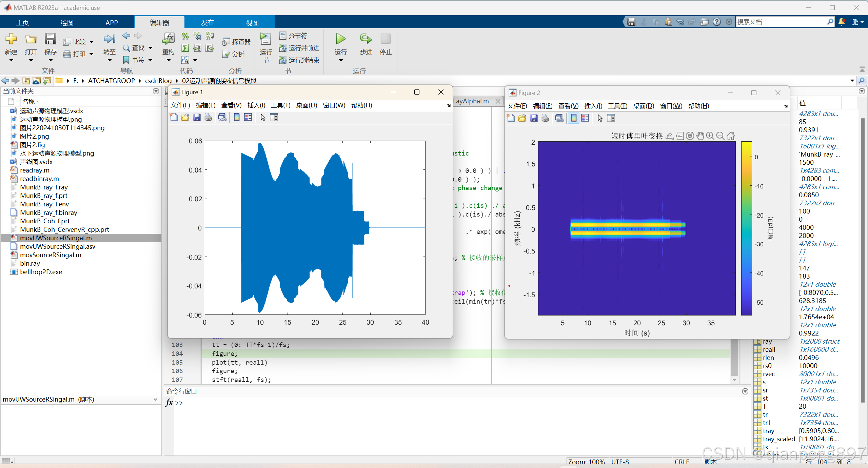Switch to the Publish ribbon tab

[x=207, y=23]
